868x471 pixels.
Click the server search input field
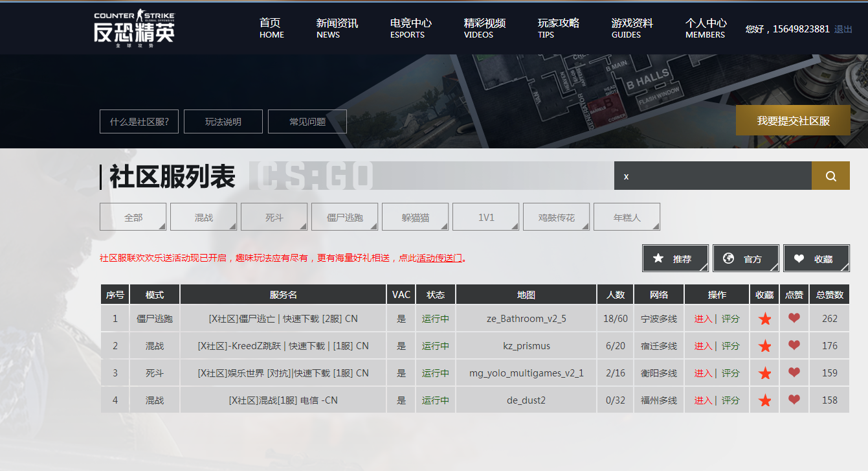712,176
